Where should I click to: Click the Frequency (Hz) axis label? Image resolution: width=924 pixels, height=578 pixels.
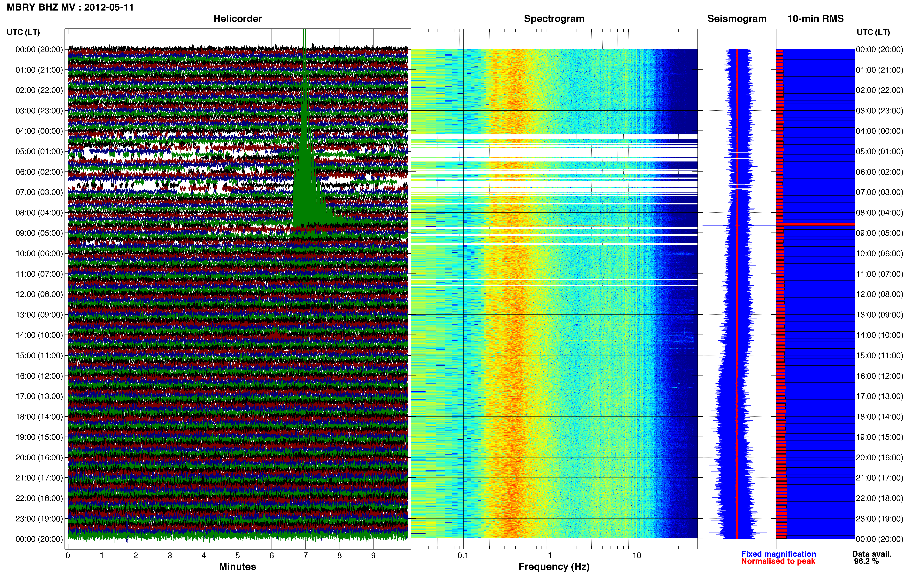click(x=554, y=566)
